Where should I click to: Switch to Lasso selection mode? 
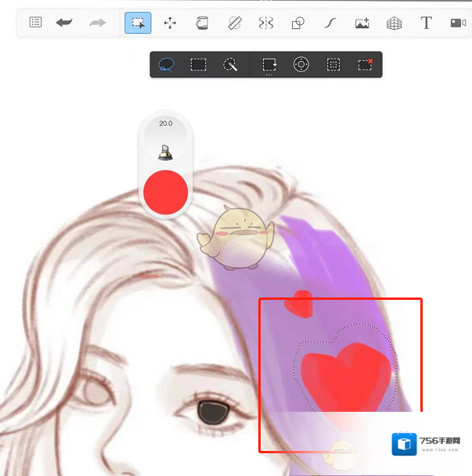pos(166,65)
